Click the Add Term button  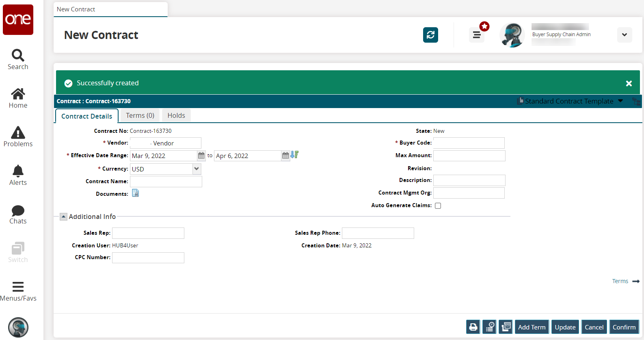(x=532, y=327)
